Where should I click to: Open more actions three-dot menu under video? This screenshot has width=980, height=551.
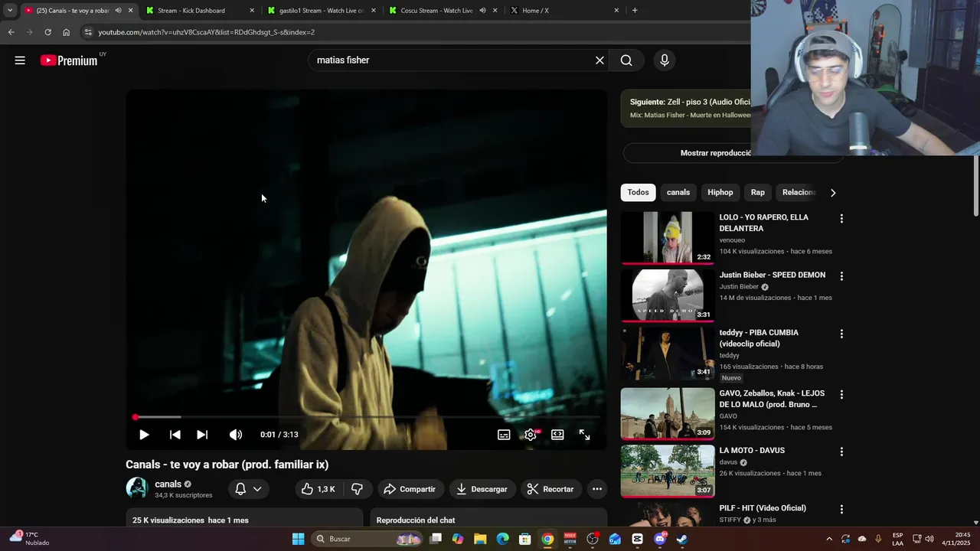click(x=597, y=489)
